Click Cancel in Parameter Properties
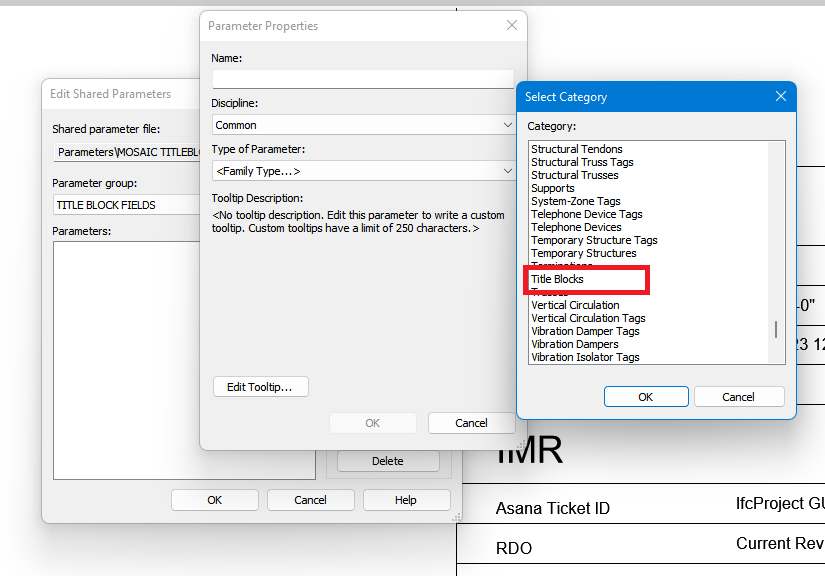This screenshot has width=825, height=576. point(471,422)
